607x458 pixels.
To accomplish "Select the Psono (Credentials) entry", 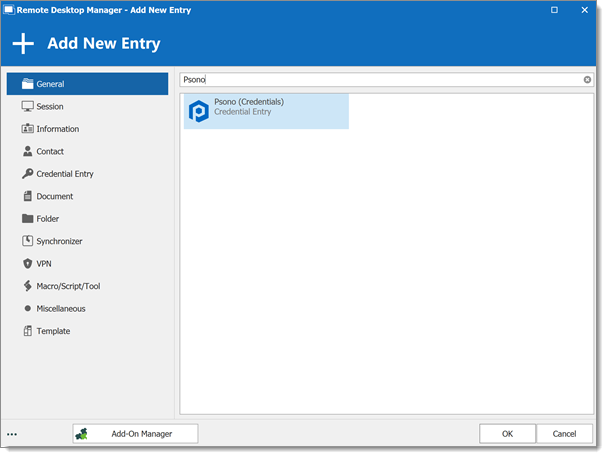I will coord(266,111).
